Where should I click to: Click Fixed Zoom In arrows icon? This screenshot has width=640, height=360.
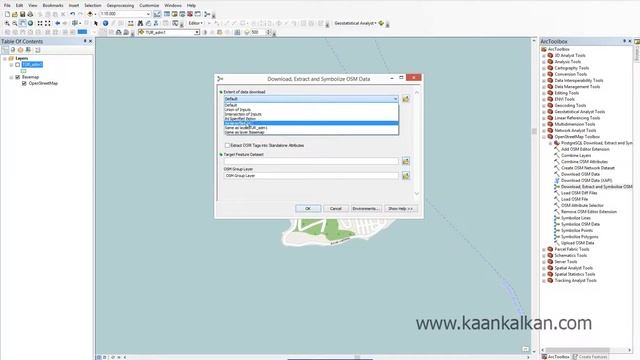(40, 23)
